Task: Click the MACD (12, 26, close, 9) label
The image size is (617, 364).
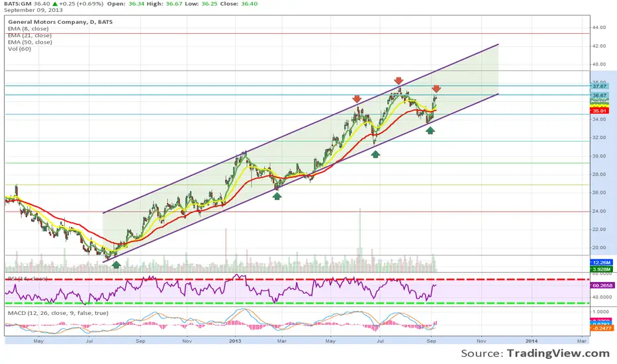Action: click(58, 313)
